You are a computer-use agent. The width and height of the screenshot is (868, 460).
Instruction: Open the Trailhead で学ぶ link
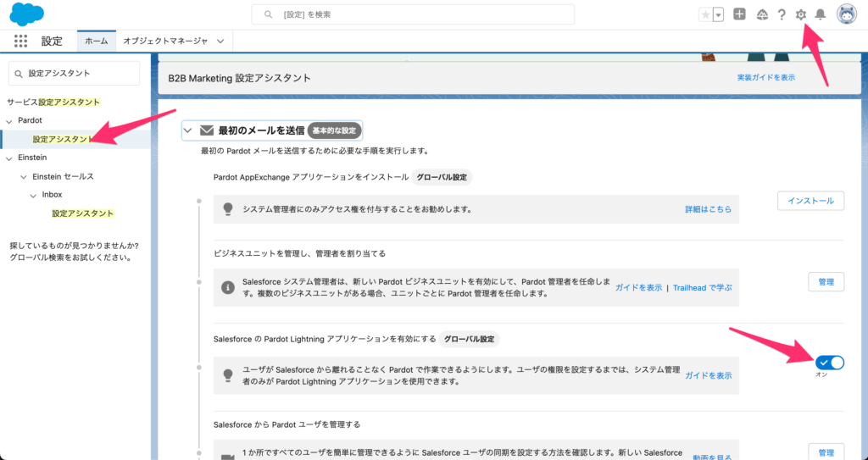[x=703, y=288]
